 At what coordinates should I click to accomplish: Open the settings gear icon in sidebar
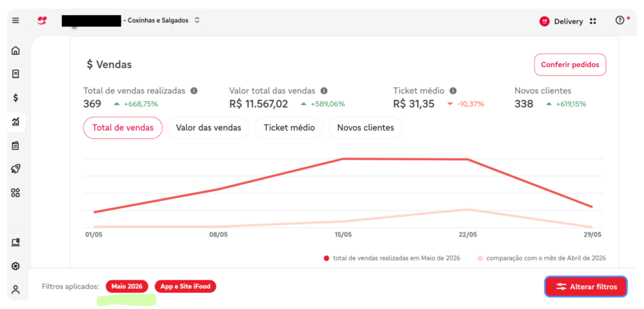16,266
